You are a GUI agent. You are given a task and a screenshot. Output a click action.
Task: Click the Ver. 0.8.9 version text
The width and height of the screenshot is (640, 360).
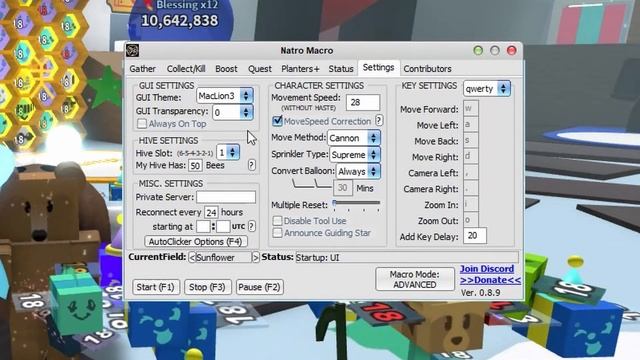click(480, 293)
